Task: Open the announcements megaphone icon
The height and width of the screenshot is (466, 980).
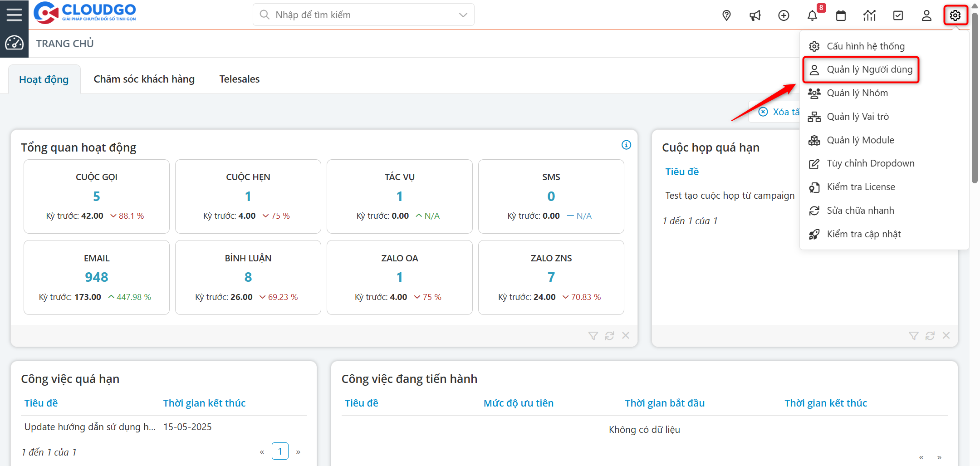Action: tap(755, 15)
